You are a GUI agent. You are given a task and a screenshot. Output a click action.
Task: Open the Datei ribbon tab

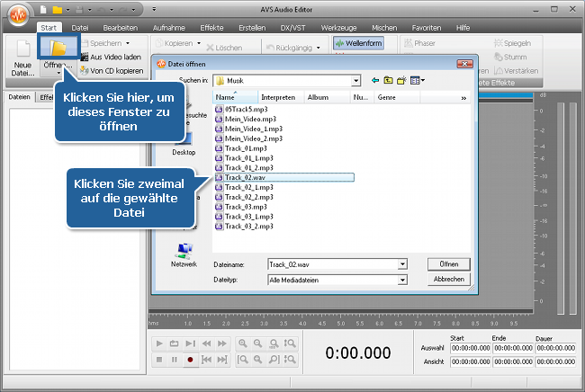80,28
